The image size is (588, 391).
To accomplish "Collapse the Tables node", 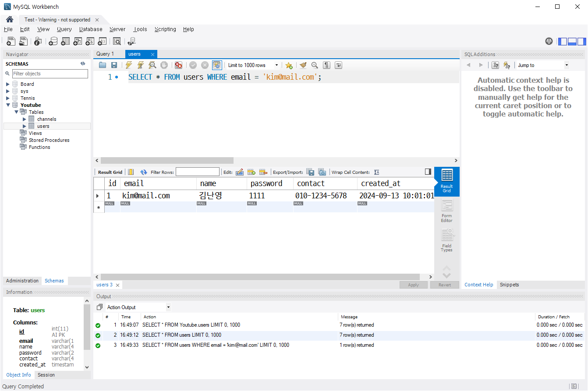I will (16, 112).
